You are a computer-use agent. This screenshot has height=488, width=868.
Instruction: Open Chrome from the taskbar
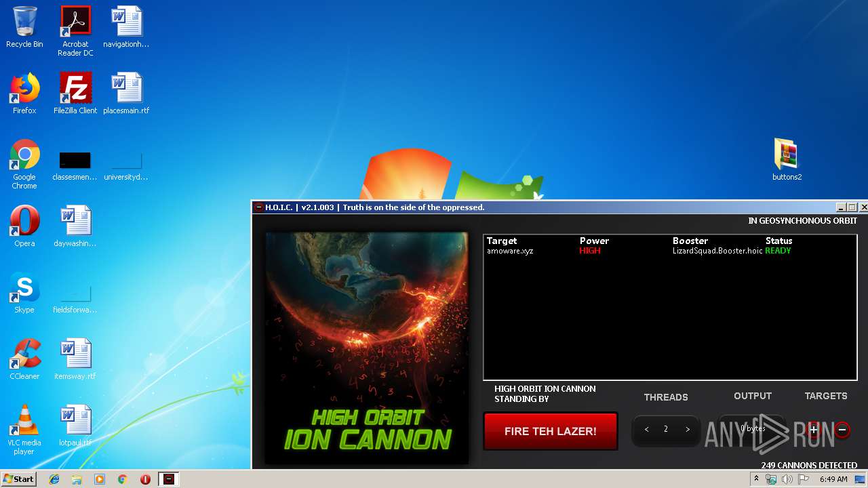pyautogui.click(x=122, y=479)
